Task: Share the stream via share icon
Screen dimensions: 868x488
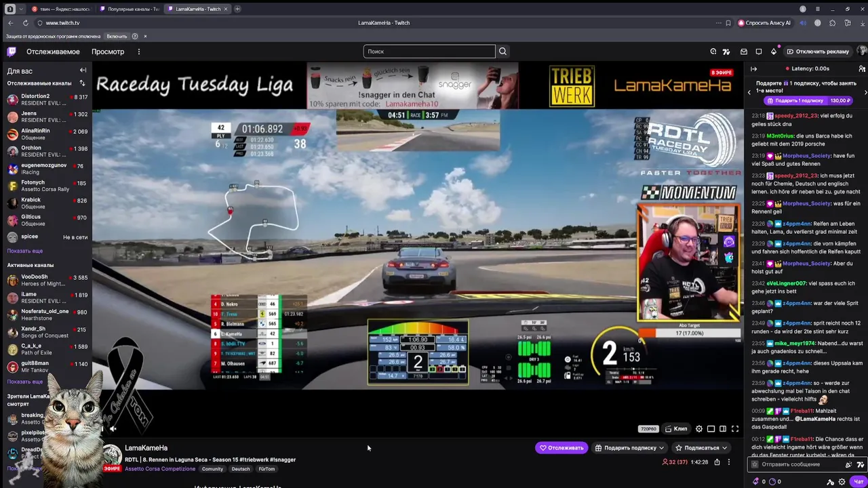Action: pyautogui.click(x=717, y=462)
